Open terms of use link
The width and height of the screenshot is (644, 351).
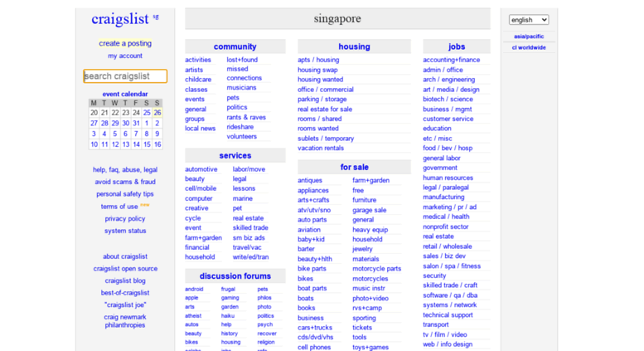coord(119,207)
